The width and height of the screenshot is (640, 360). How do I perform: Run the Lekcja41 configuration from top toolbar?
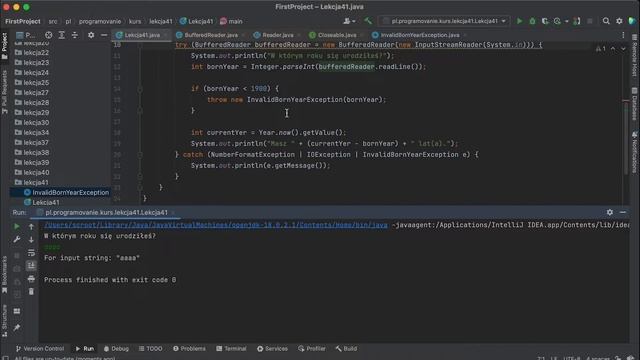tap(519, 21)
